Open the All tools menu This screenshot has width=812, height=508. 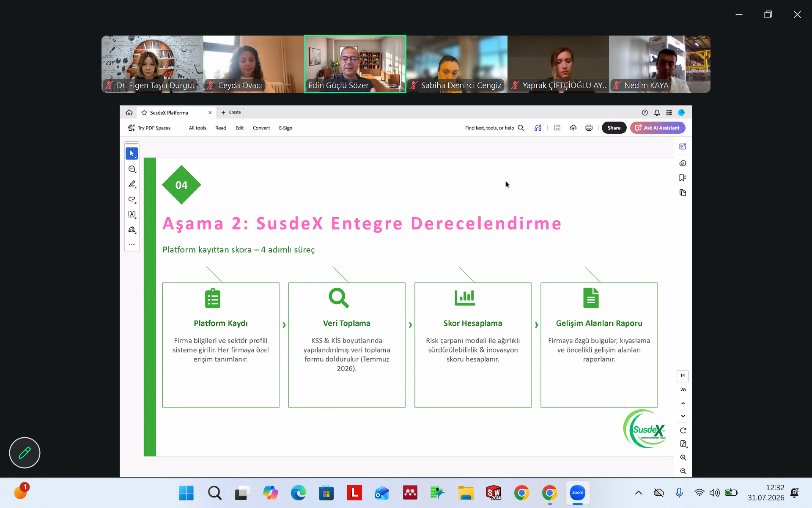tap(198, 128)
